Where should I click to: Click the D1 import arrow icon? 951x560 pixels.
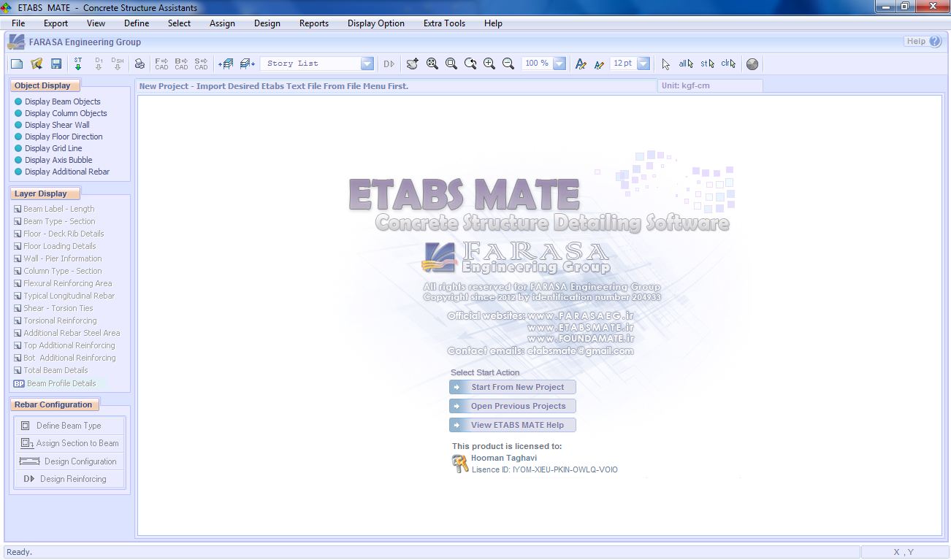pyautogui.click(x=99, y=64)
